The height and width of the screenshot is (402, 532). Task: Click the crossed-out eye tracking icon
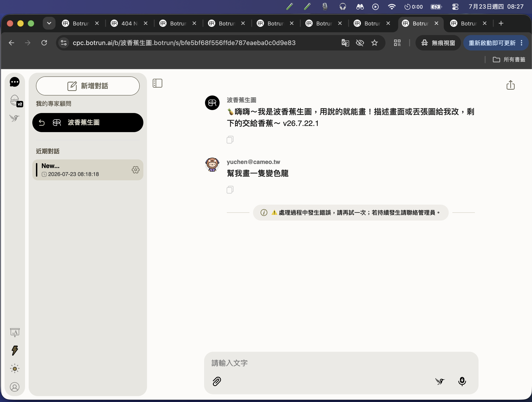[x=360, y=43]
